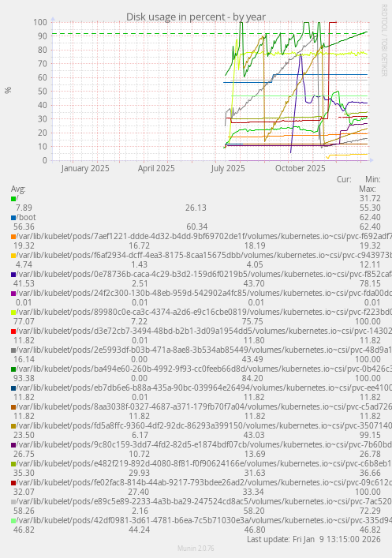
Task: Click the 'Cur:' column header
Action: (344, 179)
